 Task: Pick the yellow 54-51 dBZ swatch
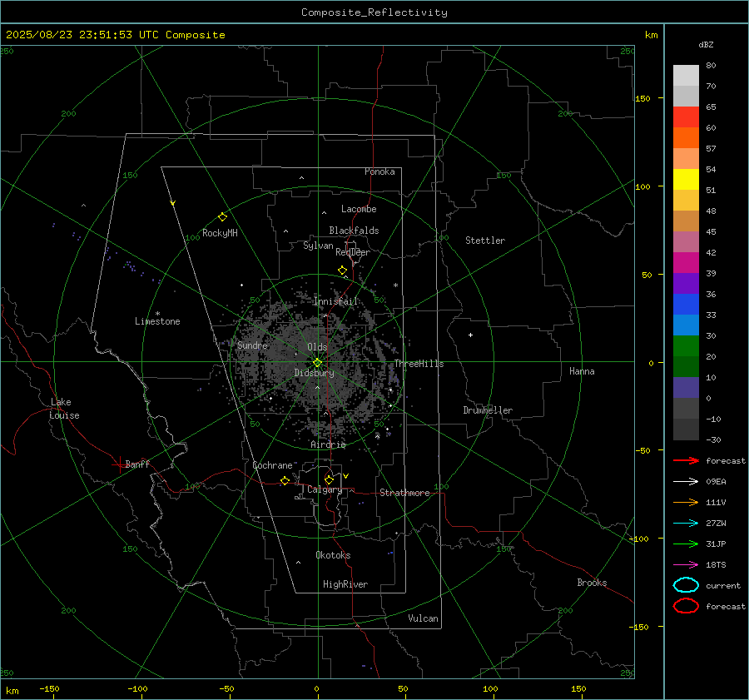tap(686, 180)
